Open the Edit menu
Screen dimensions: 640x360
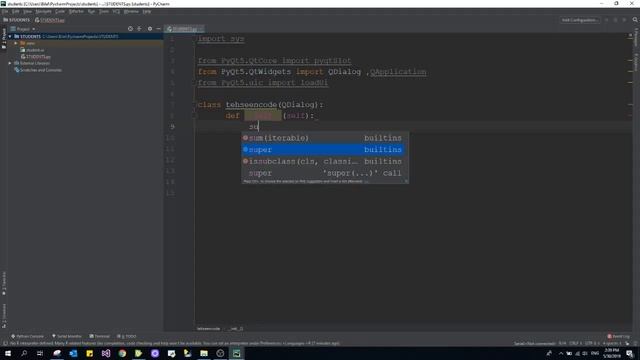click(x=16, y=11)
